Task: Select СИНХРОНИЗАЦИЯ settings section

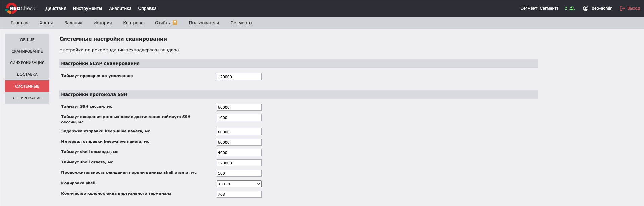Action: click(x=27, y=63)
